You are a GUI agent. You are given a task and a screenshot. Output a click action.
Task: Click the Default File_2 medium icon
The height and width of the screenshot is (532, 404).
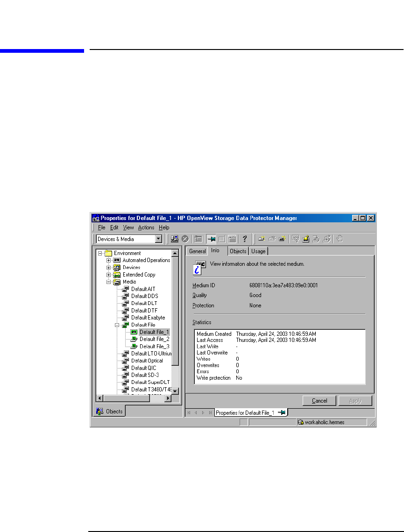point(134,339)
